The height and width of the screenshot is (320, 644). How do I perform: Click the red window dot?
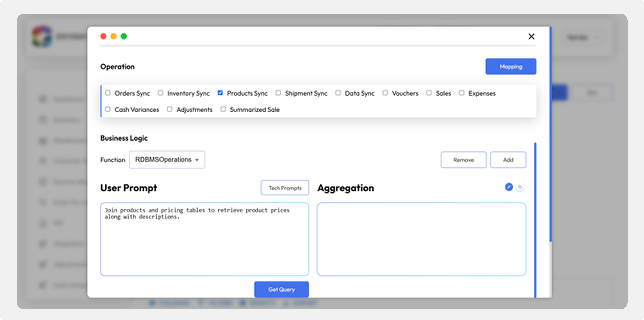point(103,37)
